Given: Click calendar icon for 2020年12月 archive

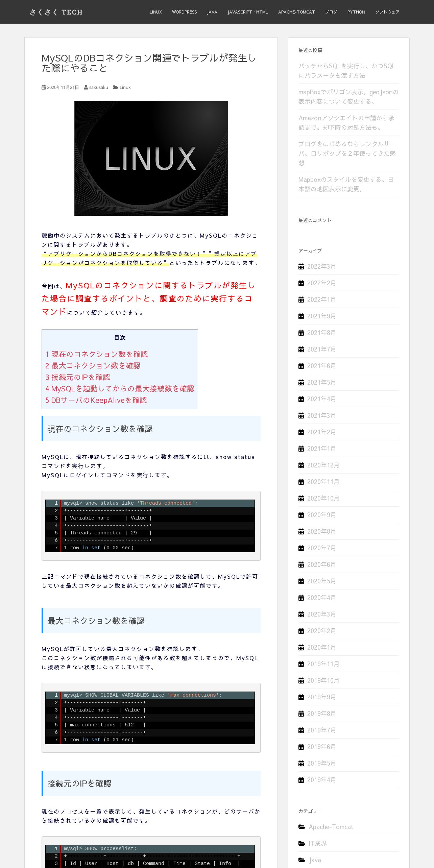Looking at the screenshot, I should click(x=301, y=465).
